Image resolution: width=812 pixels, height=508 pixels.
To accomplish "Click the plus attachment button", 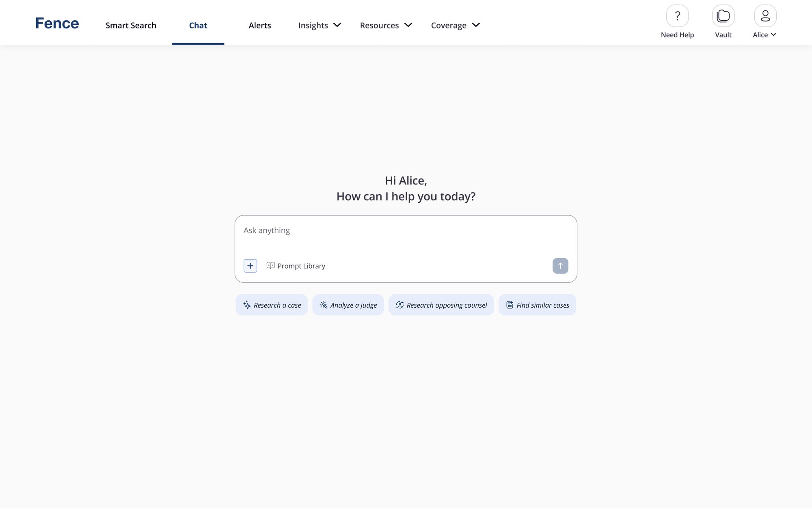I will [250, 266].
